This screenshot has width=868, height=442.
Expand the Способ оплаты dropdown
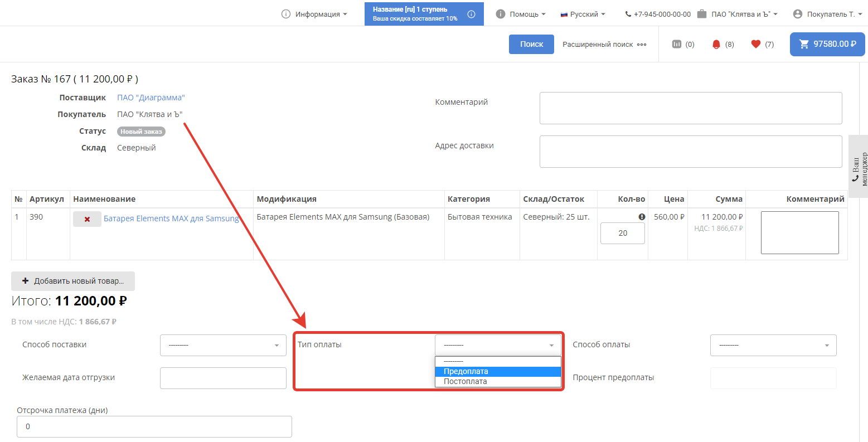click(773, 345)
